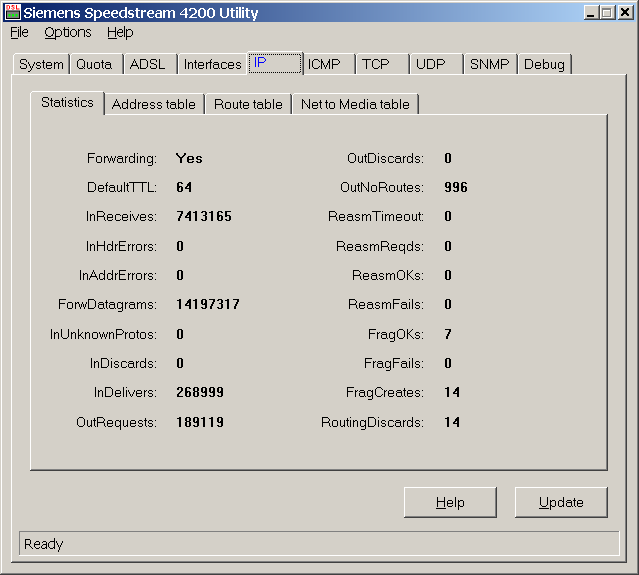Viewport: 639px width, 575px height.
Task: Click the FragCreates value 14
Action: point(452,392)
